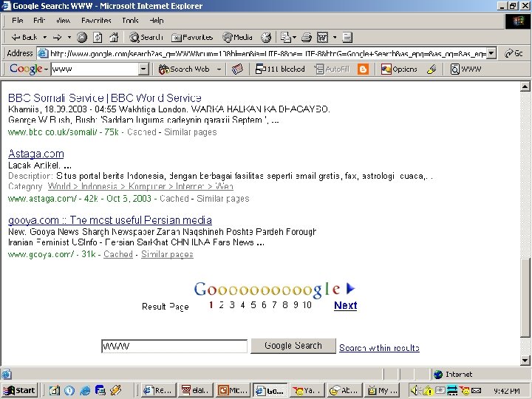532x399 pixels.
Task: Click Search Web on Google toolbar
Action: coord(184,69)
